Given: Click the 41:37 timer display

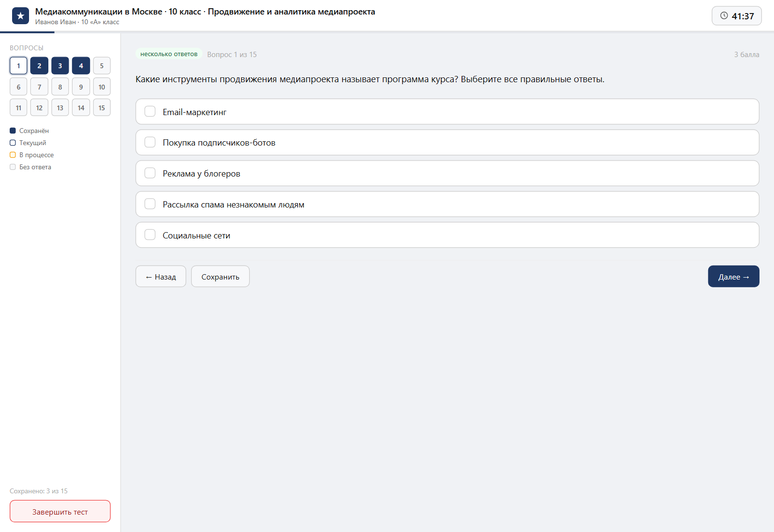Looking at the screenshot, I should click(x=736, y=16).
